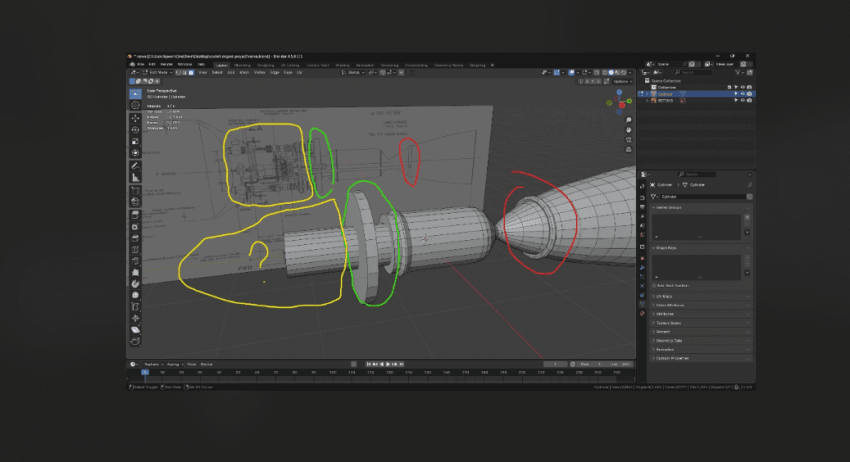The image size is (850, 462).
Task: Click the Cursor tool below Select Box
Action: (135, 105)
